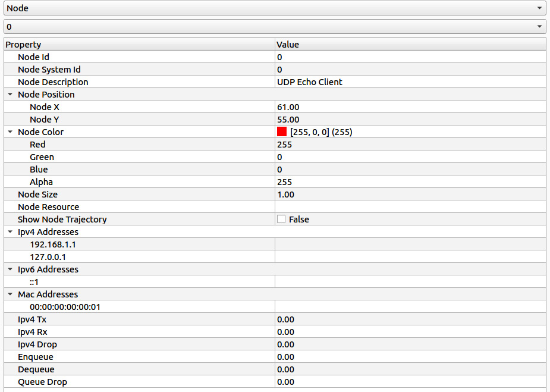The image size is (550, 392).
Task: Click the Node Size property label
Action: (37, 195)
